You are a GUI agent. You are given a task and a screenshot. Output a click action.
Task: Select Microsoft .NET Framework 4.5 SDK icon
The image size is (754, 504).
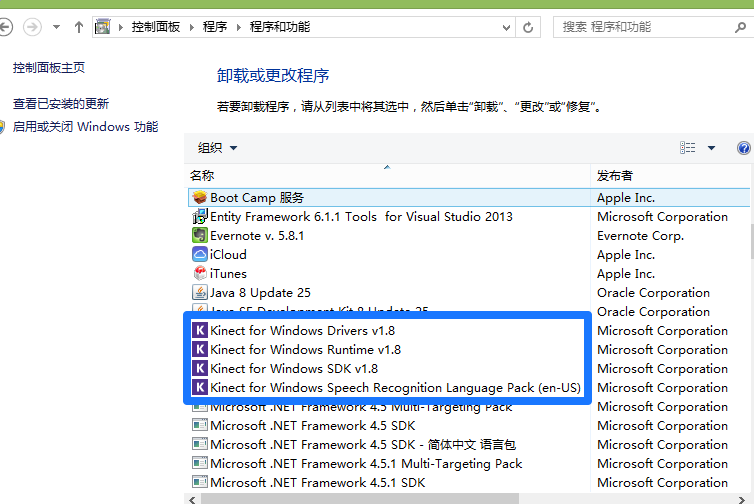tap(200, 426)
